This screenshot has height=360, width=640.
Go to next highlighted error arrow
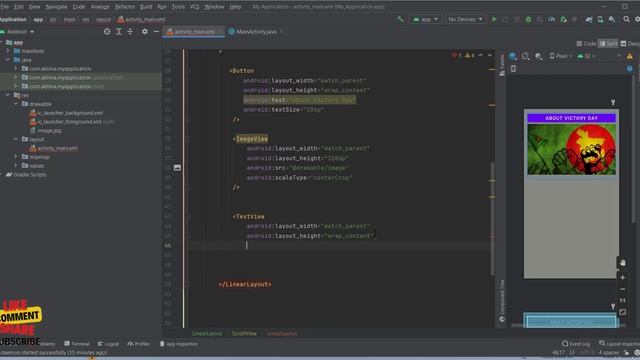click(490, 55)
